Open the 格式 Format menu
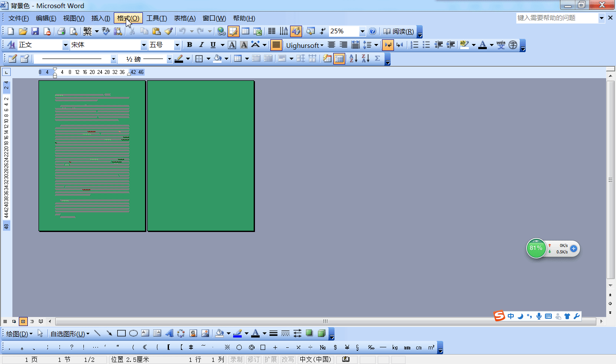Screen dimensions: 616x364 pos(128,18)
